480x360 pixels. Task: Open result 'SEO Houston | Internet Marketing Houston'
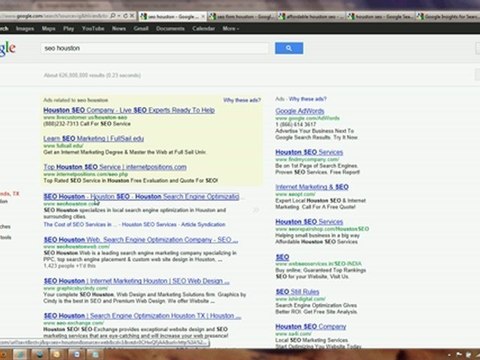coord(137,281)
